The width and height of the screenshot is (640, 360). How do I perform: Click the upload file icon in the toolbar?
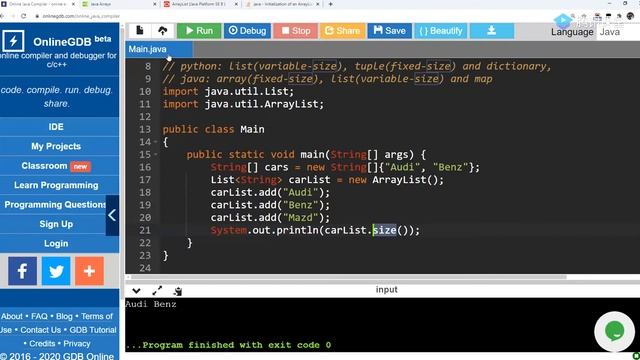click(162, 30)
